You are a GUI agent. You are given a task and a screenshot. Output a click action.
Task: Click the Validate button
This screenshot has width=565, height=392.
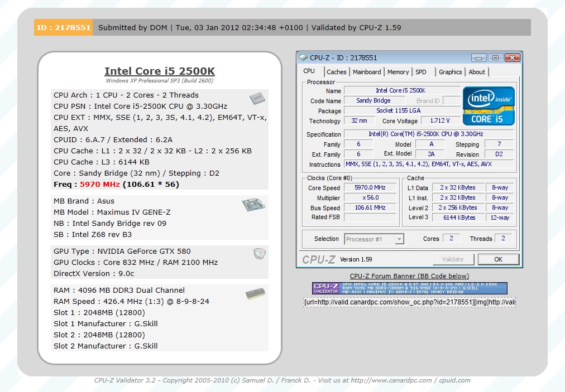453,259
